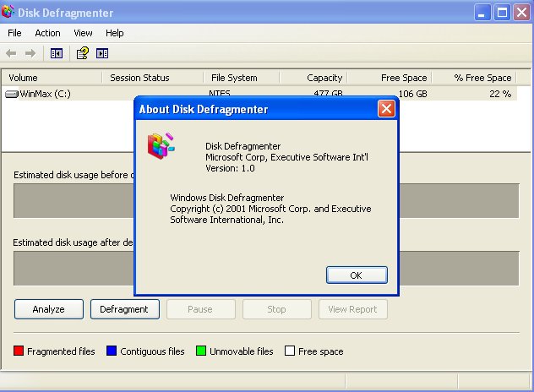Click the Disk Defragmenter title bar icon
534x392 pixels.
(8, 12)
